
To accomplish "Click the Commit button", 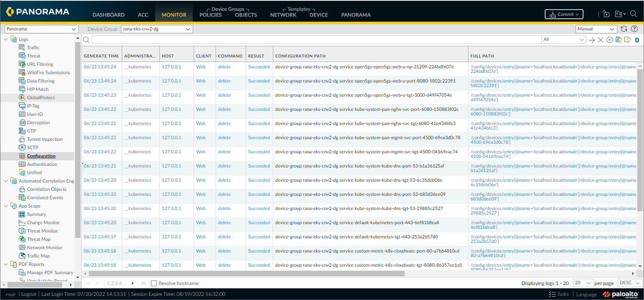I will tap(564, 14).
